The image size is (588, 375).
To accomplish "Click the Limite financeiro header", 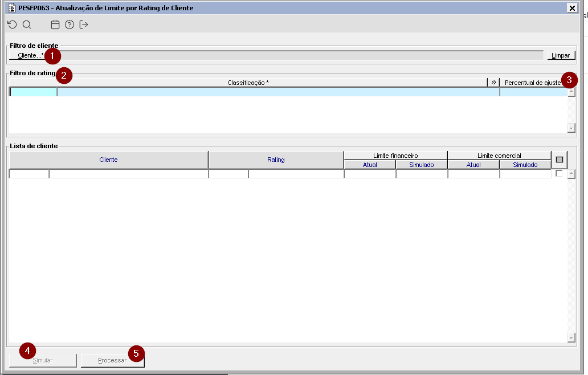I will (x=395, y=155).
